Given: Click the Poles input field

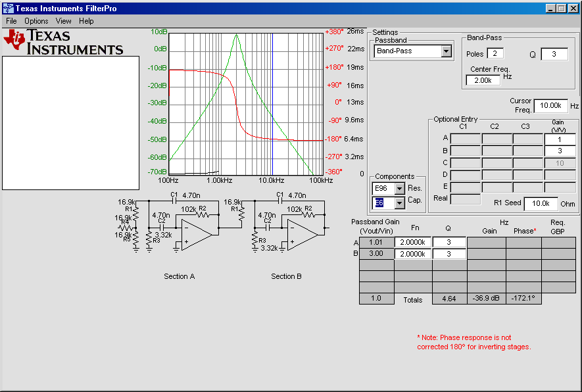Looking at the screenshot, I should pyautogui.click(x=495, y=53).
